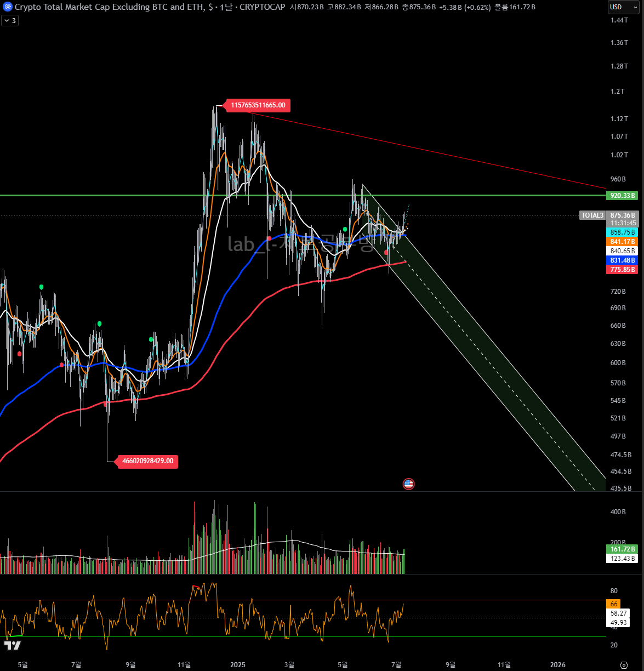Click the 521B price axis label

point(618,418)
